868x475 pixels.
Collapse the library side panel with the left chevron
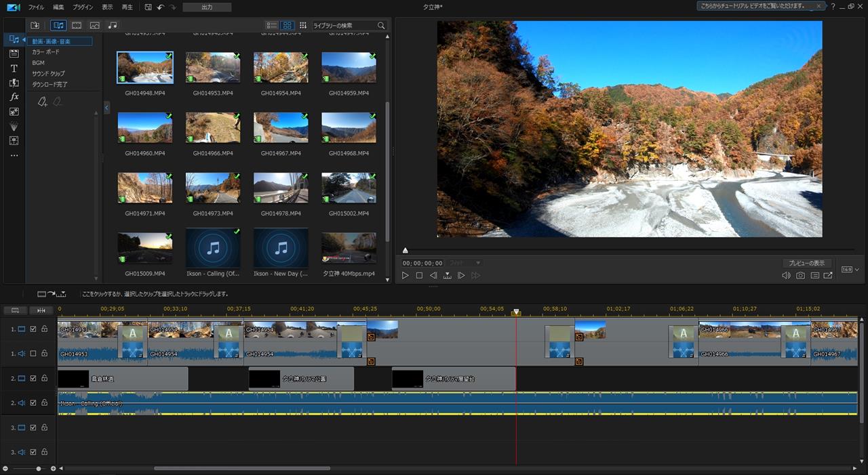point(106,107)
